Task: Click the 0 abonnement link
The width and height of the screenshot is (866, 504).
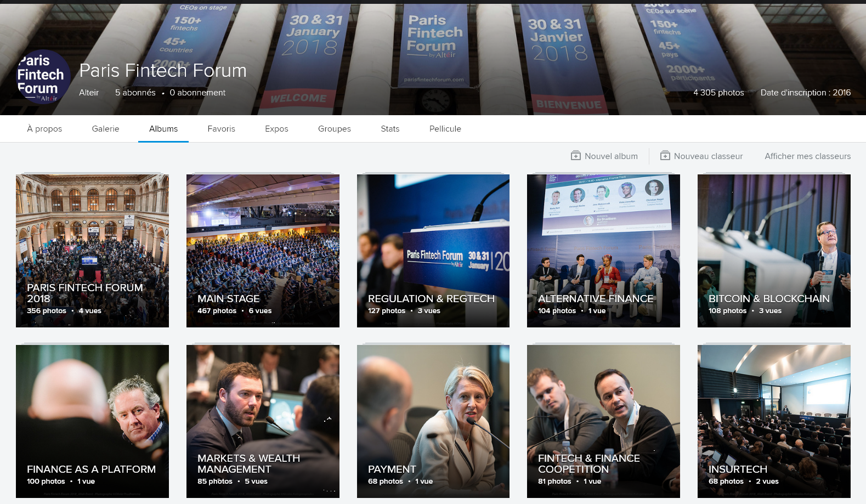Action: (x=197, y=93)
